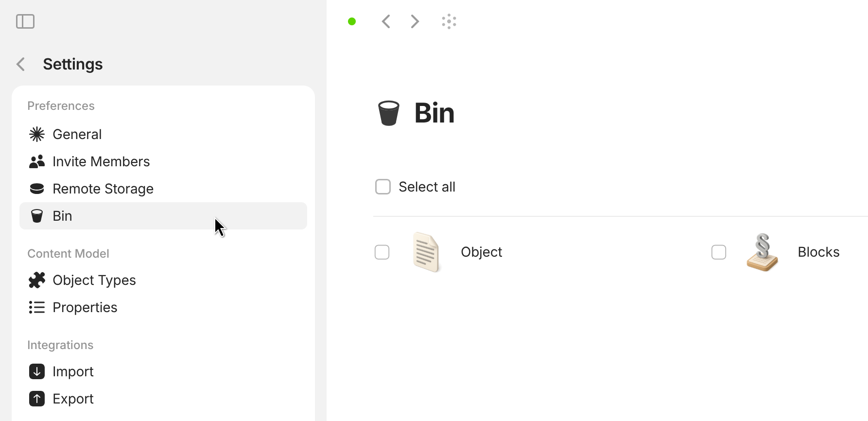Image resolution: width=868 pixels, height=421 pixels.
Task: Click the Remote Storage disk icon
Action: point(37,189)
